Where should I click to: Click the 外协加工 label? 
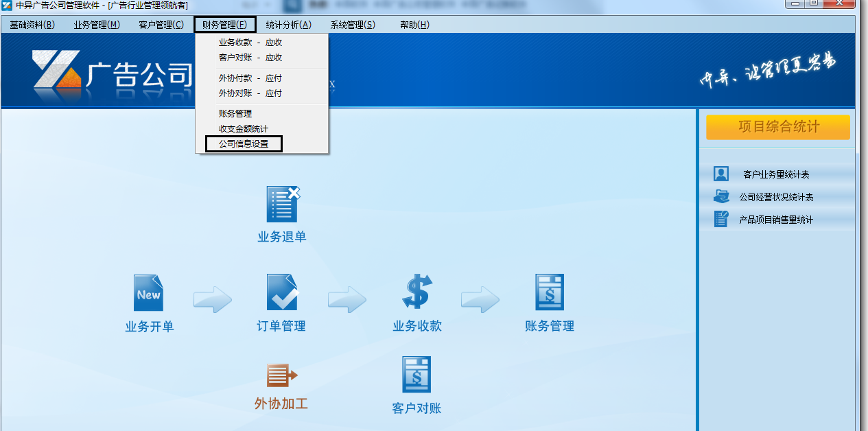[281, 404]
